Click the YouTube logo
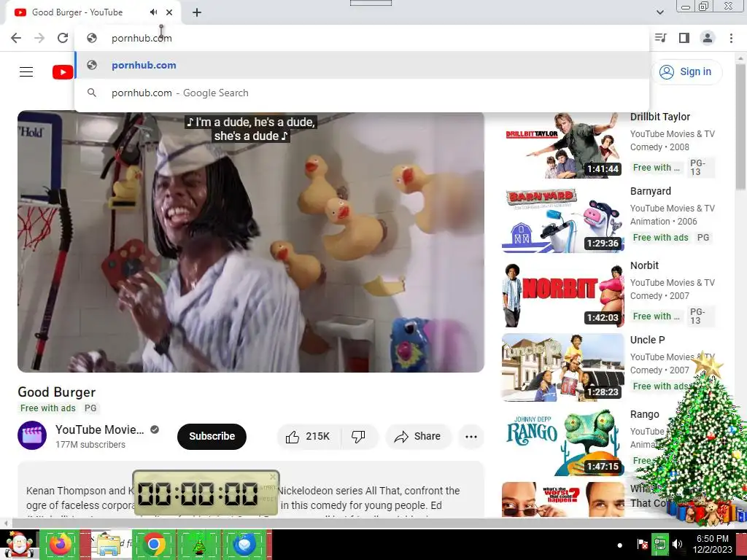This screenshot has width=747, height=560. click(x=63, y=72)
